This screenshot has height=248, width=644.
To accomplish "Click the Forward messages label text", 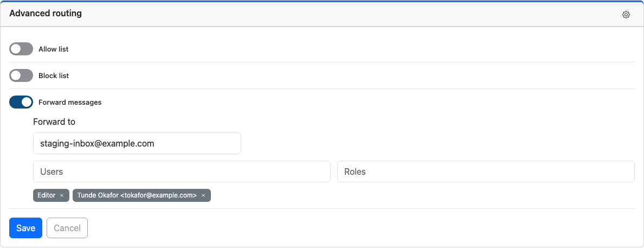I will (x=70, y=103).
